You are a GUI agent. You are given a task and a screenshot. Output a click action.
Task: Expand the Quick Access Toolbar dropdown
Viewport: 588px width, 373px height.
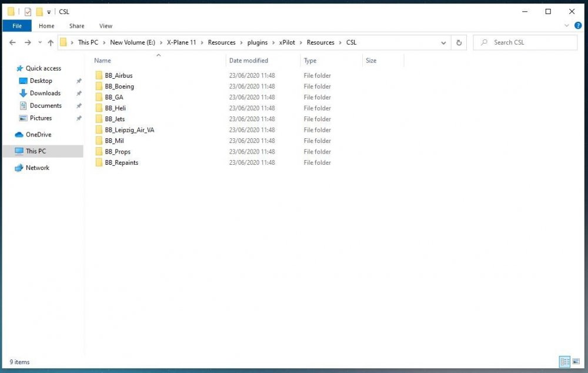coord(49,12)
